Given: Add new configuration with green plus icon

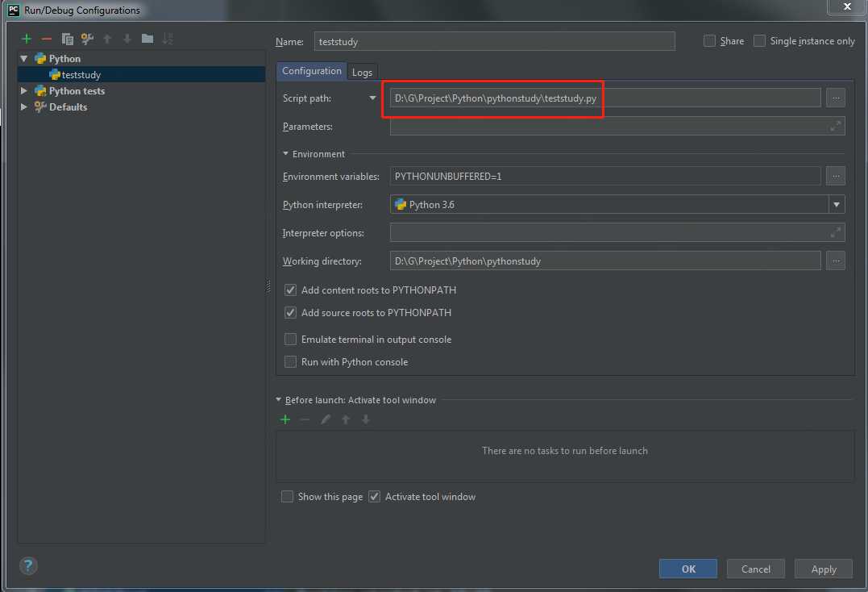Looking at the screenshot, I should click(x=26, y=39).
